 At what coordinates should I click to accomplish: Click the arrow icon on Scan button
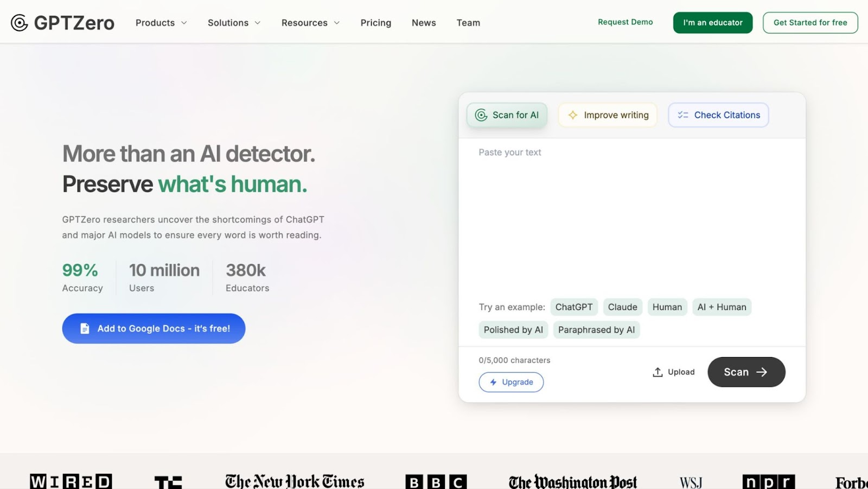pyautogui.click(x=762, y=372)
